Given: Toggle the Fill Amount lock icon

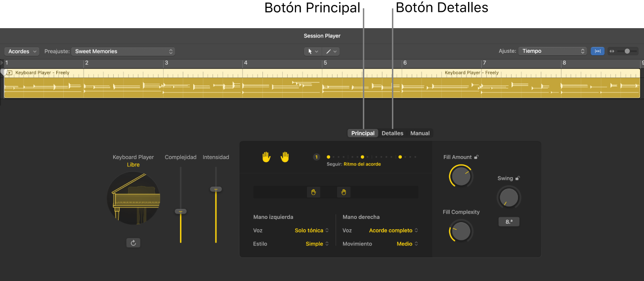Looking at the screenshot, I should pyautogui.click(x=476, y=157).
